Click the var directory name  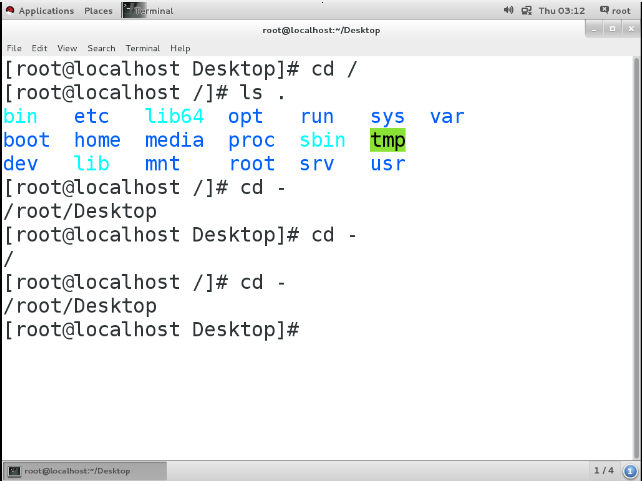447,117
